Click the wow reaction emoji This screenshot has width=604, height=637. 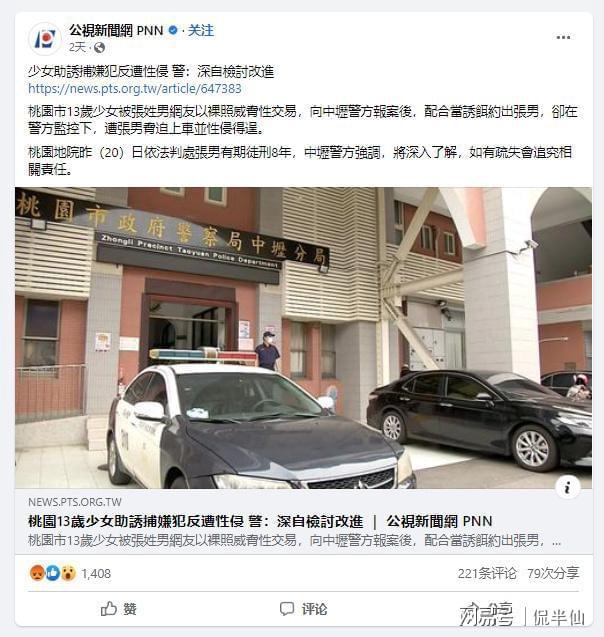coord(68,573)
